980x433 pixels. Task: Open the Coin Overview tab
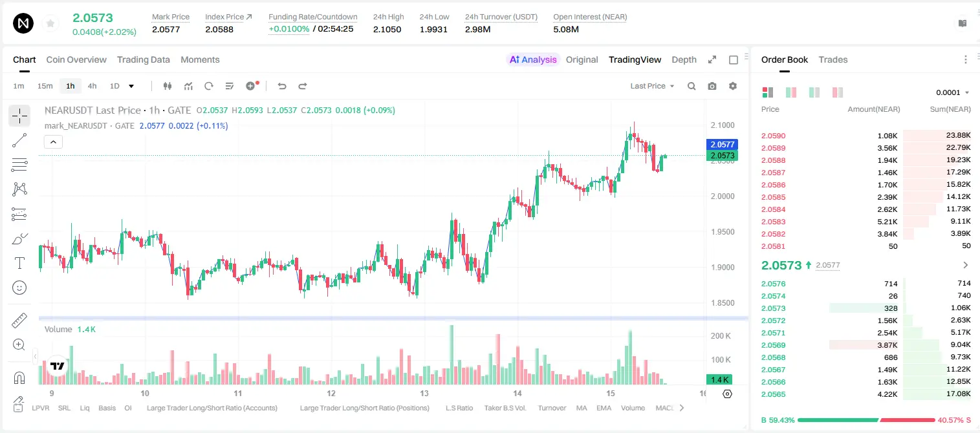[76, 59]
